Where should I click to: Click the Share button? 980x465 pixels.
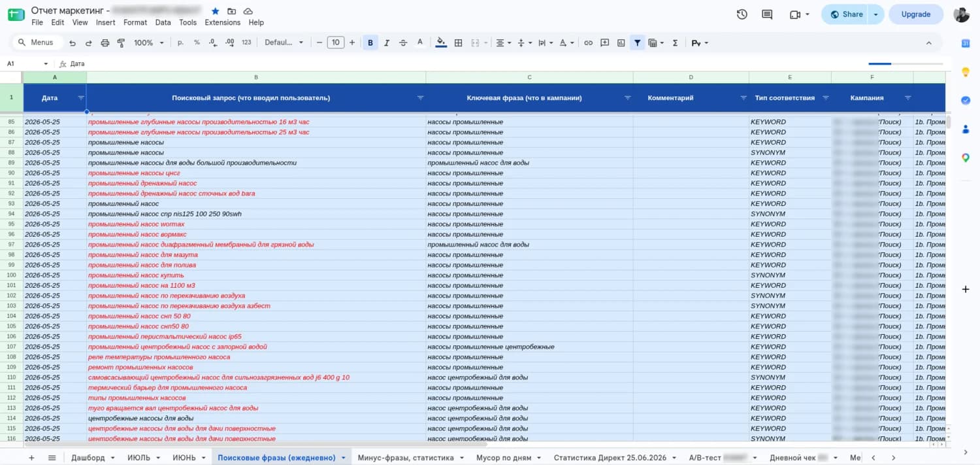(846, 14)
